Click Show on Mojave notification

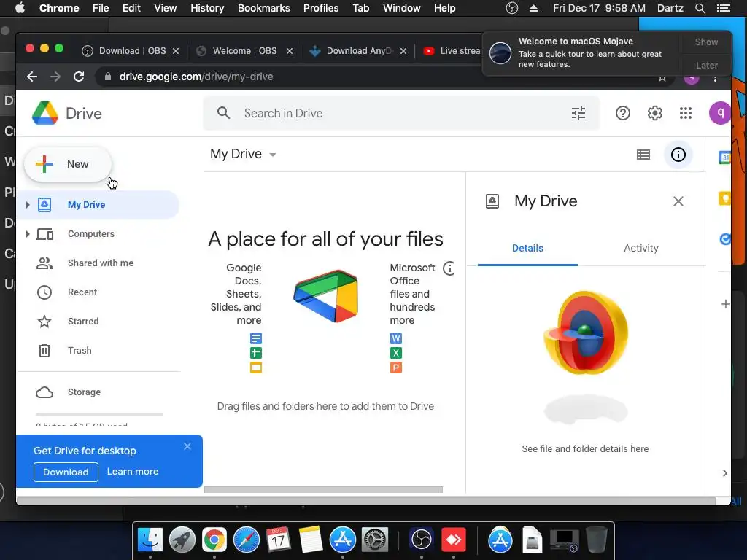[706, 42]
